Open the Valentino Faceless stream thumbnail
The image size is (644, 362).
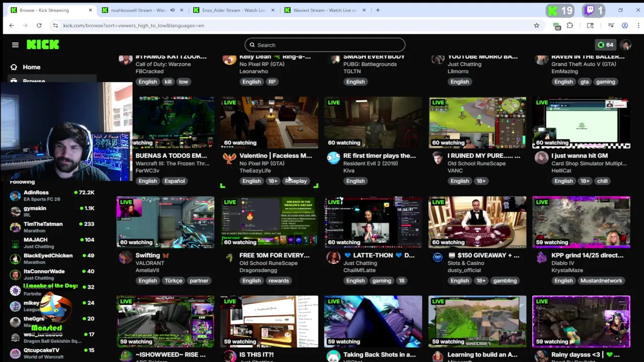pyautogui.click(x=269, y=123)
